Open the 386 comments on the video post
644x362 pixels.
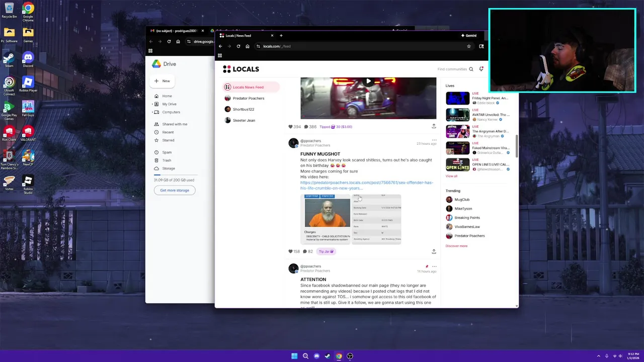coord(309,127)
